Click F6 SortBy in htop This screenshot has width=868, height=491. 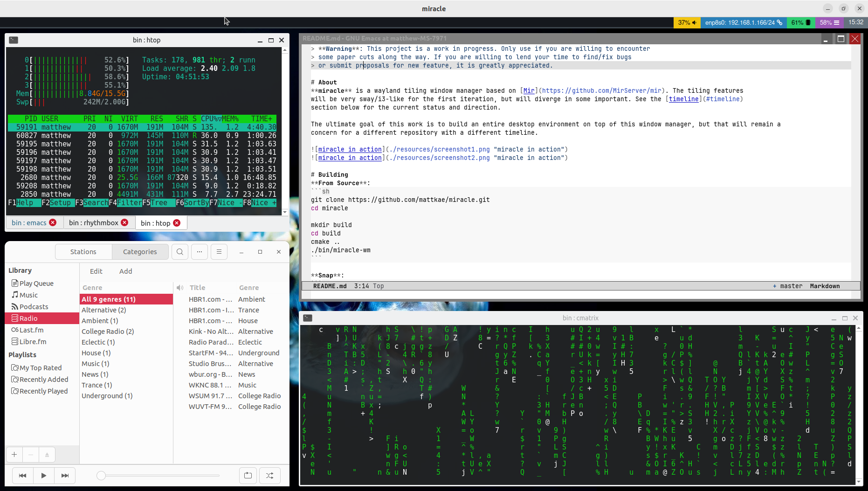pyautogui.click(x=192, y=203)
